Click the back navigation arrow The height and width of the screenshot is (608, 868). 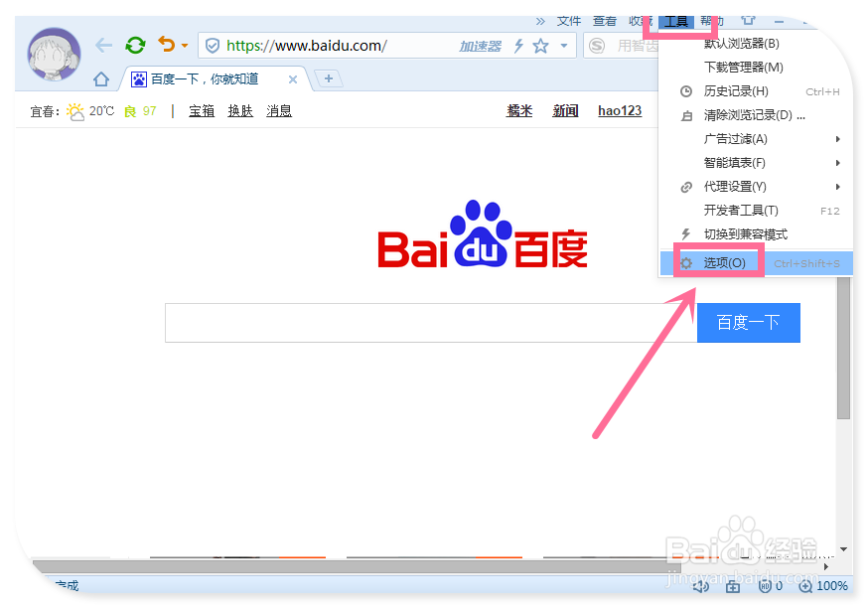pyautogui.click(x=103, y=46)
